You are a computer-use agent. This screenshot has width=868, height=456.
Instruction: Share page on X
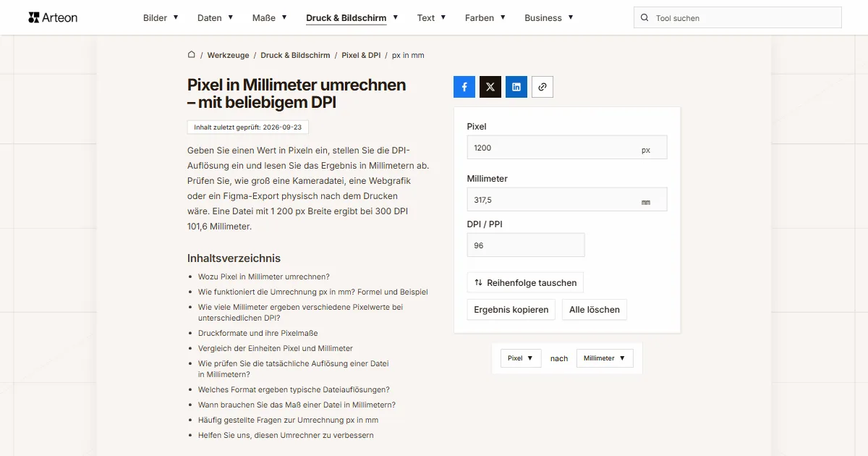(490, 87)
